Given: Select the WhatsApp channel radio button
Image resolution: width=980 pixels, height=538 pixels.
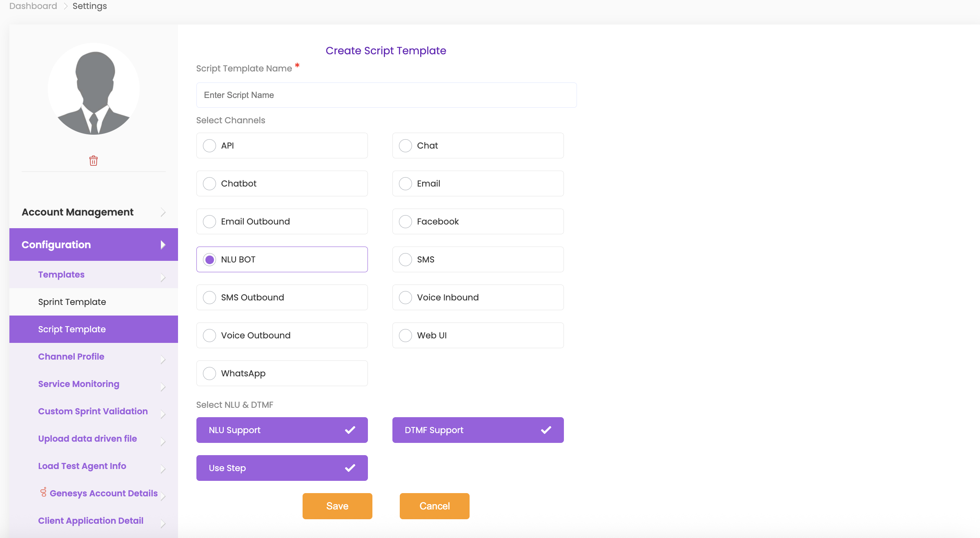Looking at the screenshot, I should [x=209, y=373].
